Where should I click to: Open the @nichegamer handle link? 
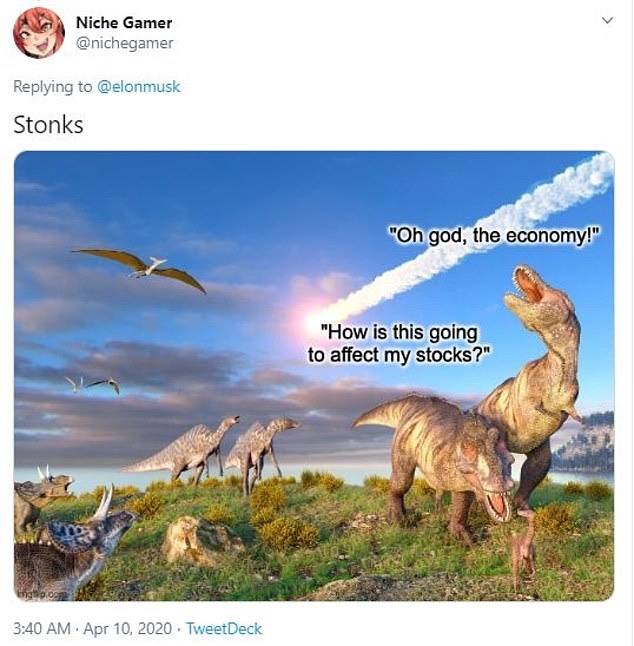pyautogui.click(x=124, y=43)
